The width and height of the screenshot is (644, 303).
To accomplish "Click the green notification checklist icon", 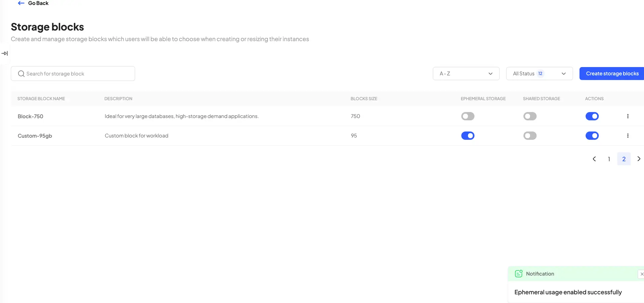I will point(519,274).
